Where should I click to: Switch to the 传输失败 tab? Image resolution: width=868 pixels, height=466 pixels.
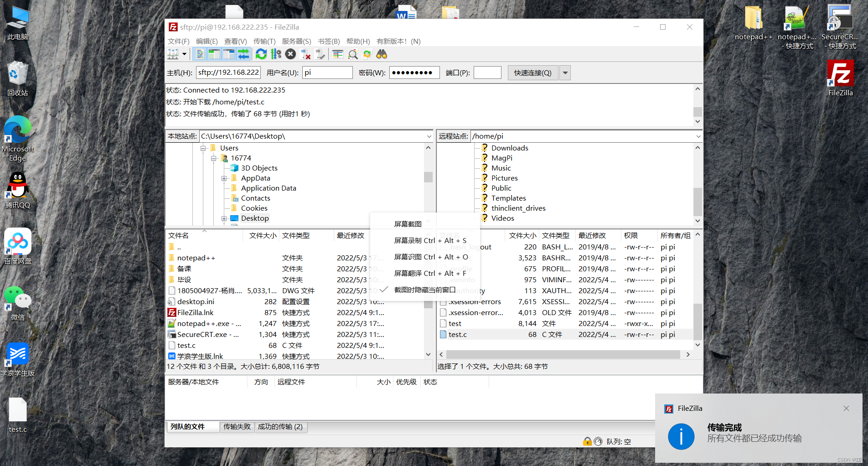point(237,427)
